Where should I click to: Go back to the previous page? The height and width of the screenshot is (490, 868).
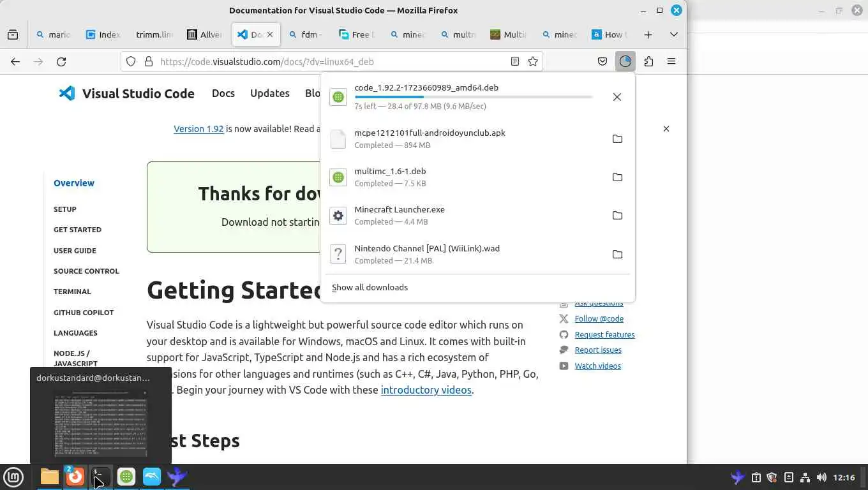tap(15, 61)
